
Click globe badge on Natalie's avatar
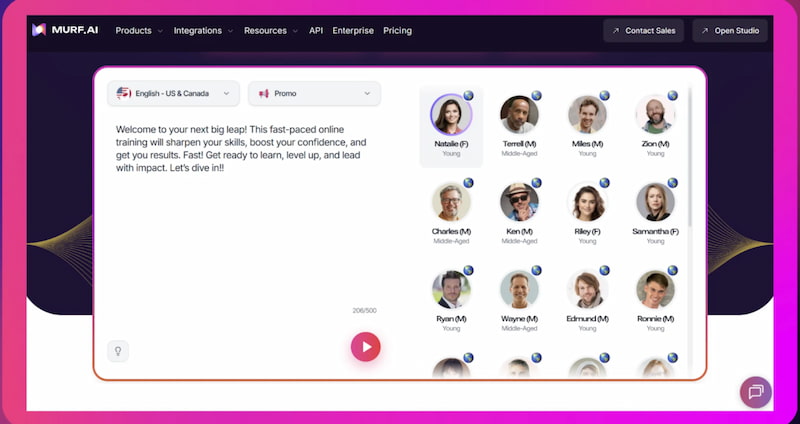coord(468,96)
